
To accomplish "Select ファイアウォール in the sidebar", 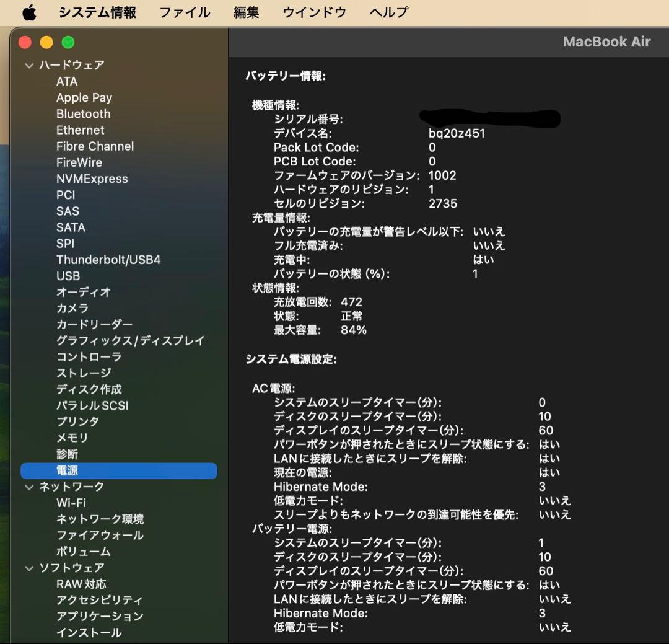I will pos(100,535).
